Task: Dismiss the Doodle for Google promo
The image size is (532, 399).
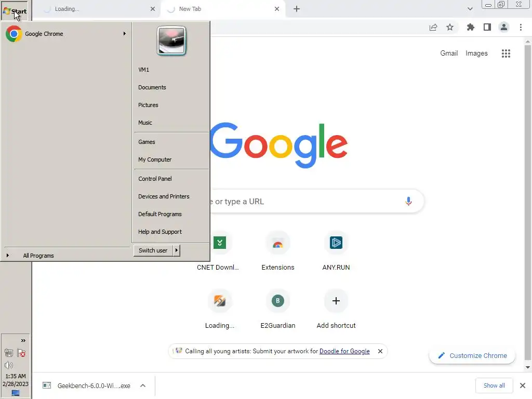Action: coord(380,351)
